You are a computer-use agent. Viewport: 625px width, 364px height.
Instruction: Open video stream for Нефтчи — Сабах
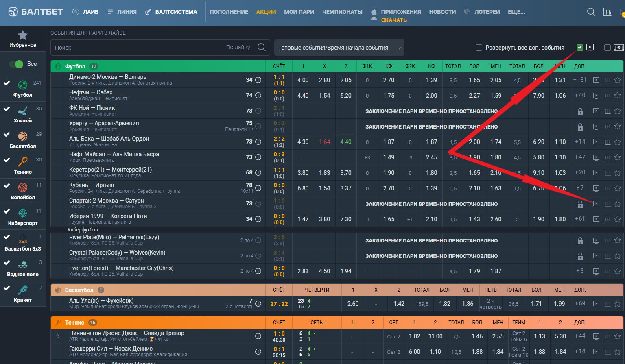[596, 96]
